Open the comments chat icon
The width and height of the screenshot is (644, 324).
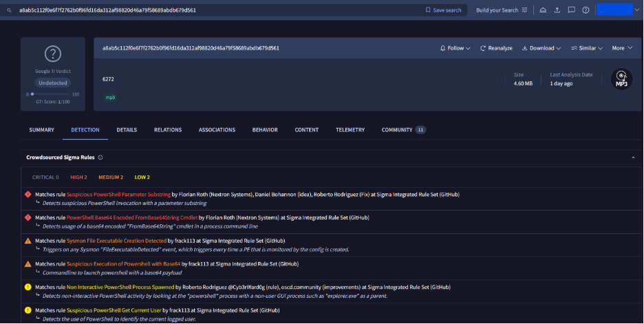571,10
